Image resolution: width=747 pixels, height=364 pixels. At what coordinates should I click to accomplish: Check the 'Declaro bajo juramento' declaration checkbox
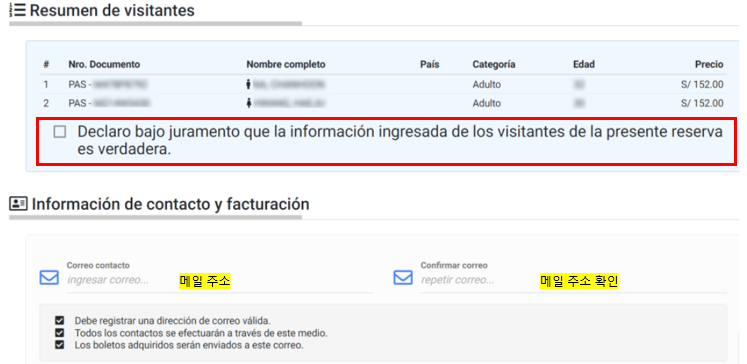point(60,132)
